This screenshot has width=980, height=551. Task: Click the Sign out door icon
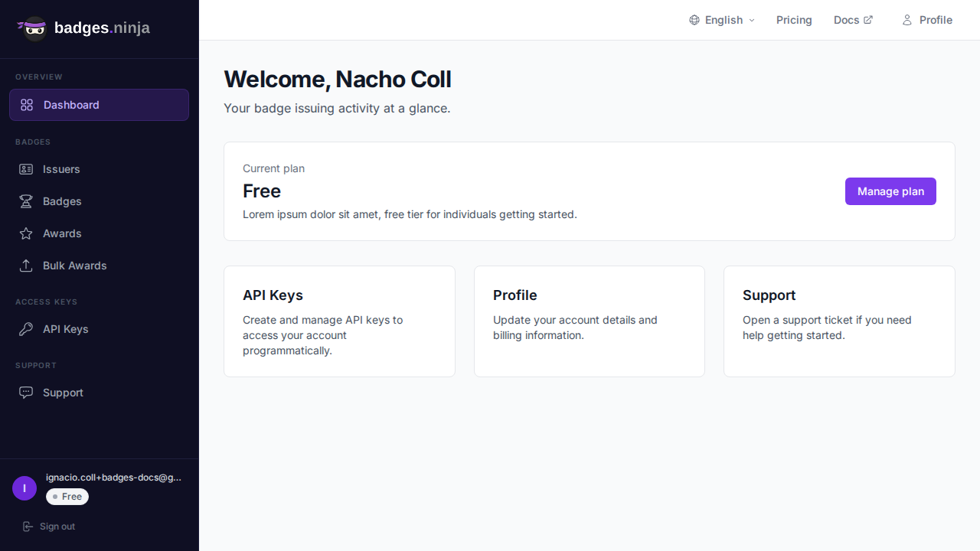click(28, 527)
